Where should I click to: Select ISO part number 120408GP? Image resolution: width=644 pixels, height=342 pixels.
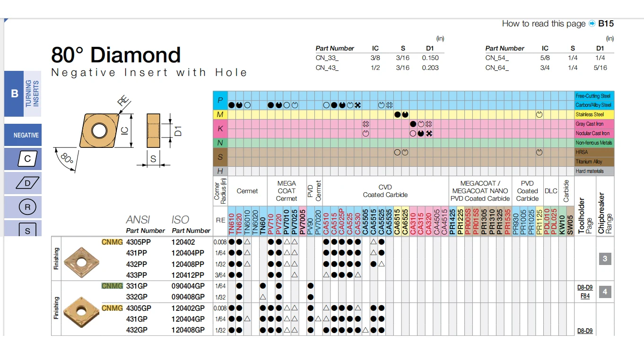(188, 330)
